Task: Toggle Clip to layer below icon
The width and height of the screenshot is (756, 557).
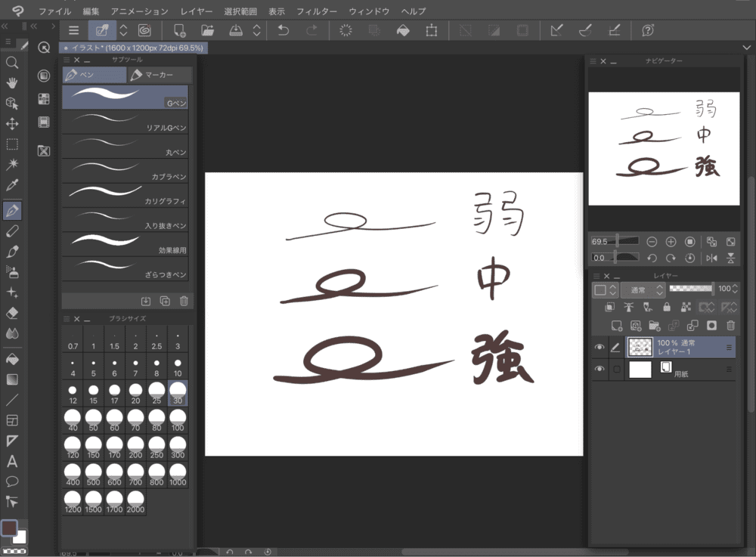Action: pos(610,307)
